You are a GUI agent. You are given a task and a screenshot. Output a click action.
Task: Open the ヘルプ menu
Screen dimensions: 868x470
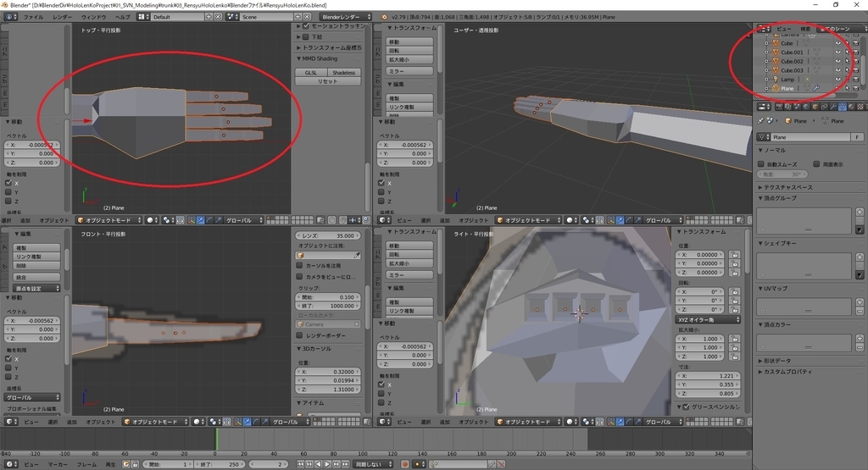[x=122, y=17]
